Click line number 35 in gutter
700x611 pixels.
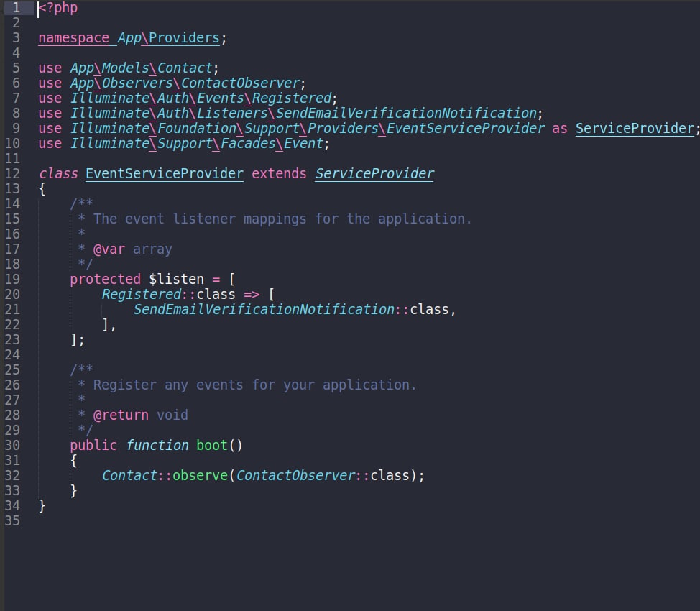[x=12, y=521]
